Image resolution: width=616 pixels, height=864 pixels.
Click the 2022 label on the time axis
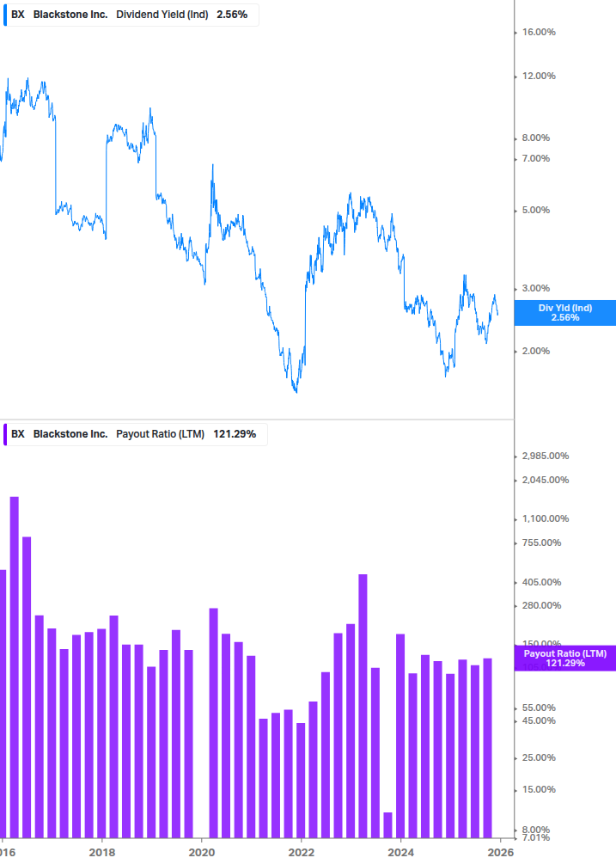(x=301, y=853)
